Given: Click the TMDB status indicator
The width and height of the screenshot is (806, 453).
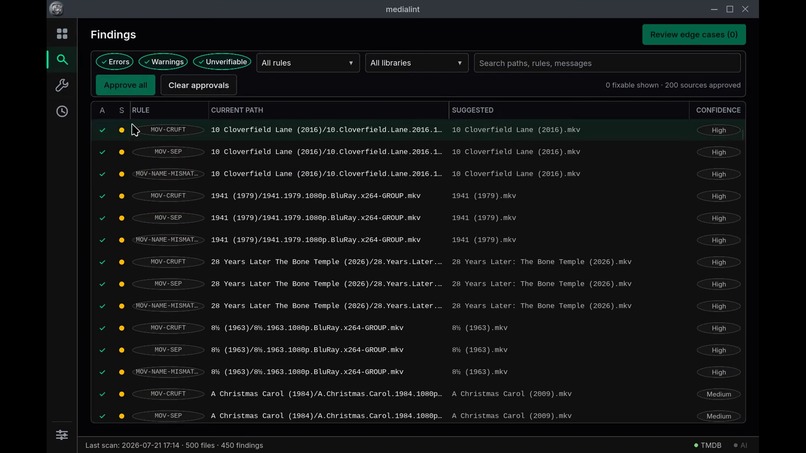Looking at the screenshot, I should tap(707, 445).
